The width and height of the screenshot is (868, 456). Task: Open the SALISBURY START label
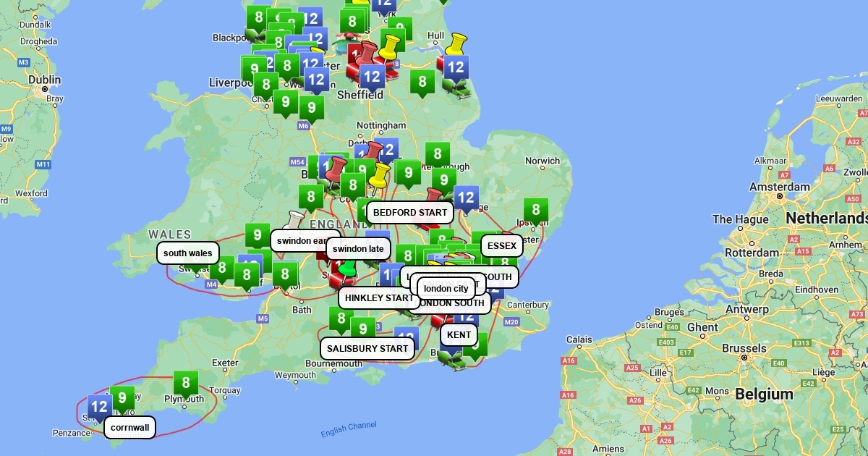367,348
